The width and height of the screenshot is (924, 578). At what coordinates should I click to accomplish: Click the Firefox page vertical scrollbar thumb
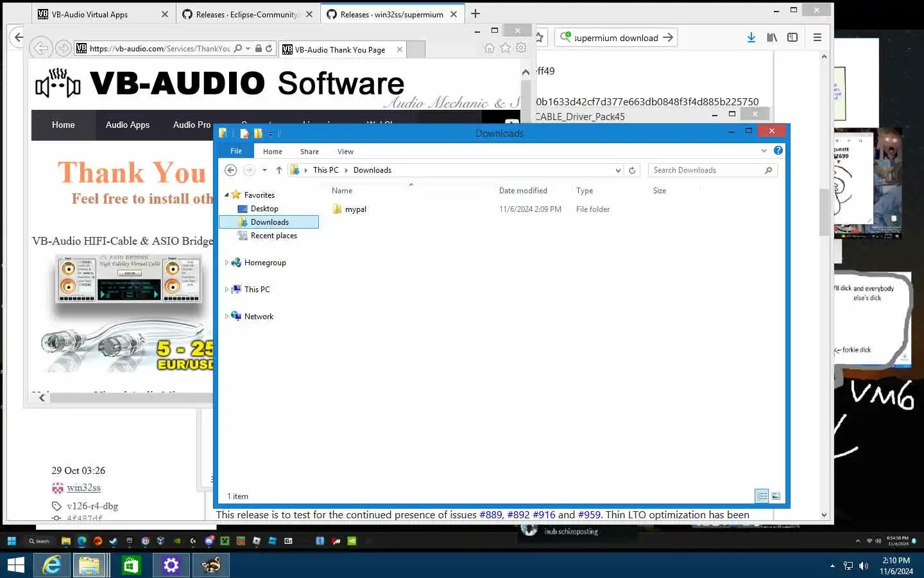(x=825, y=213)
